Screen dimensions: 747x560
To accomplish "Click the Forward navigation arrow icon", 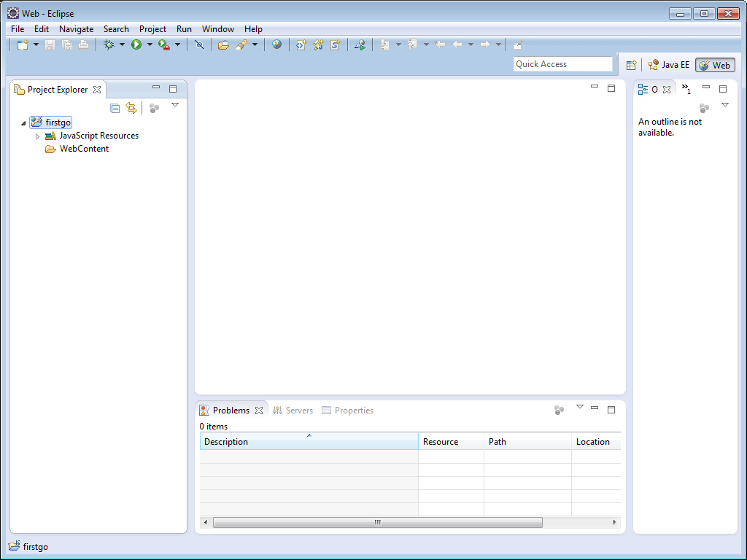I will pyautogui.click(x=485, y=44).
